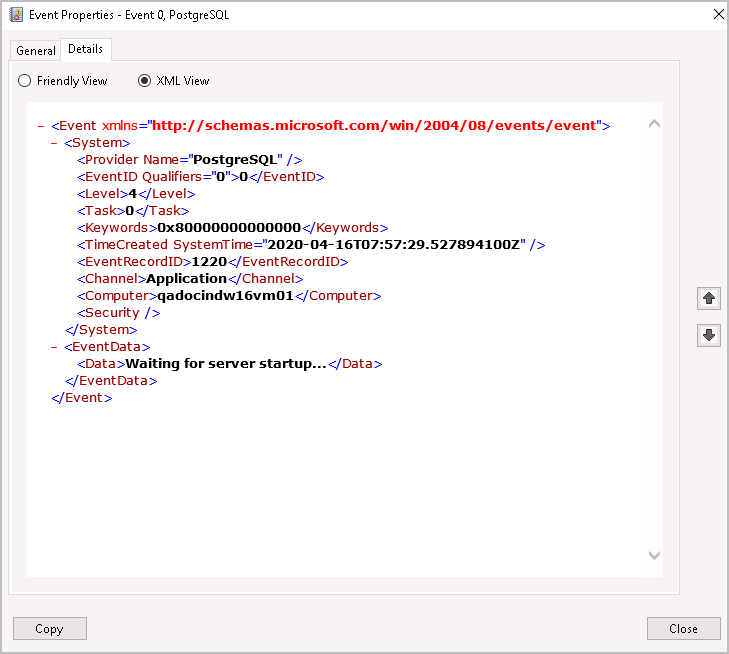Screen dimensions: 729x654
Task: Click the XML pane scroll up arrow
Action: [x=655, y=125]
